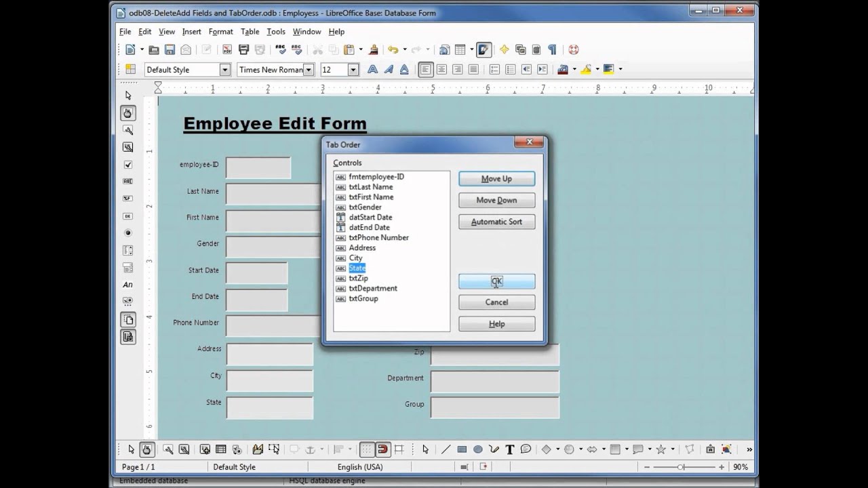The height and width of the screenshot is (488, 868).
Task: Insert a text box from the drawing toolbar
Action: pyautogui.click(x=509, y=449)
